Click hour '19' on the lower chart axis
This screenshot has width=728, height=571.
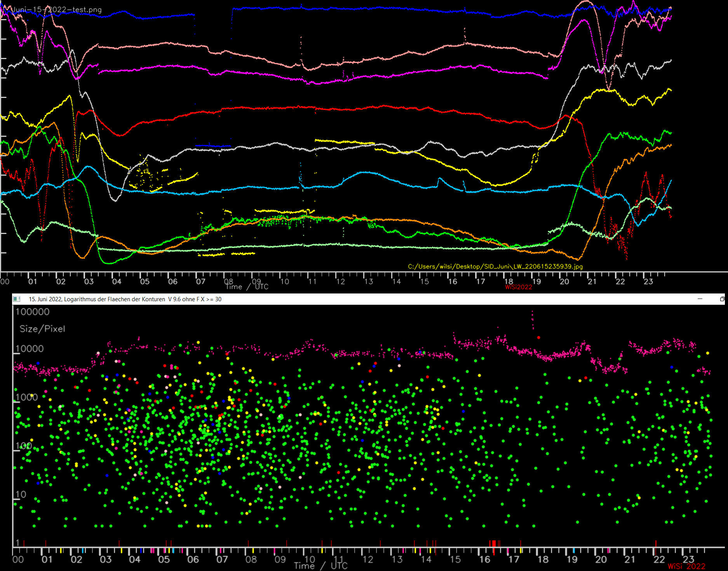pyautogui.click(x=572, y=559)
